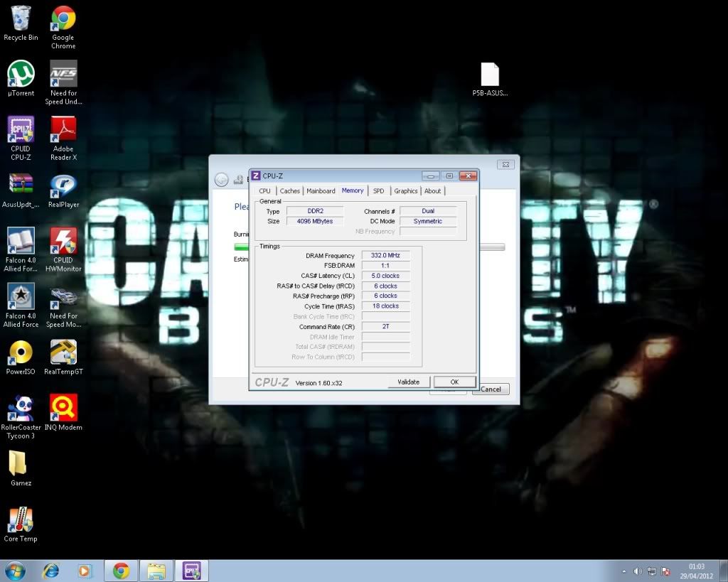The image size is (728, 582).
Task: Close the CPU-Z window
Action: 469,176
